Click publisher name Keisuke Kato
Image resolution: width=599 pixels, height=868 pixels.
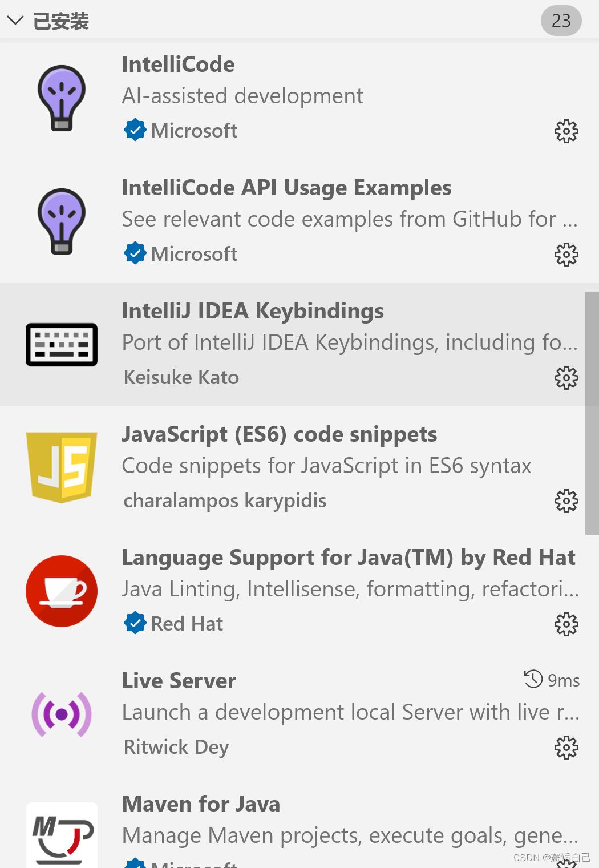(181, 377)
